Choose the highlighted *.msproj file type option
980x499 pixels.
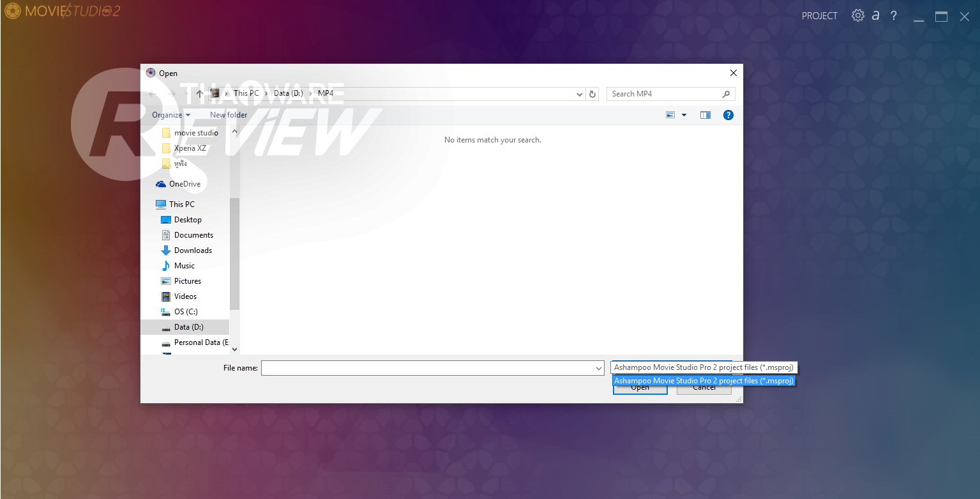coord(704,381)
